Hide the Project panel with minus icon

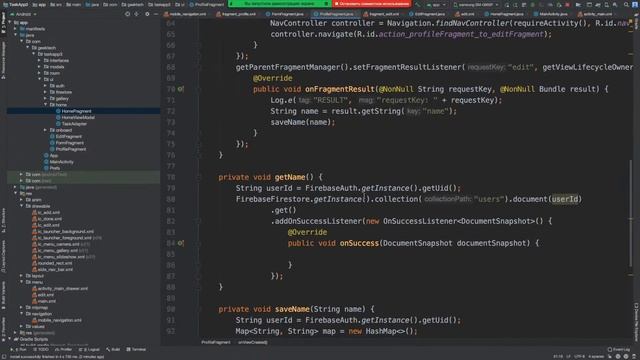pyautogui.click(x=156, y=14)
